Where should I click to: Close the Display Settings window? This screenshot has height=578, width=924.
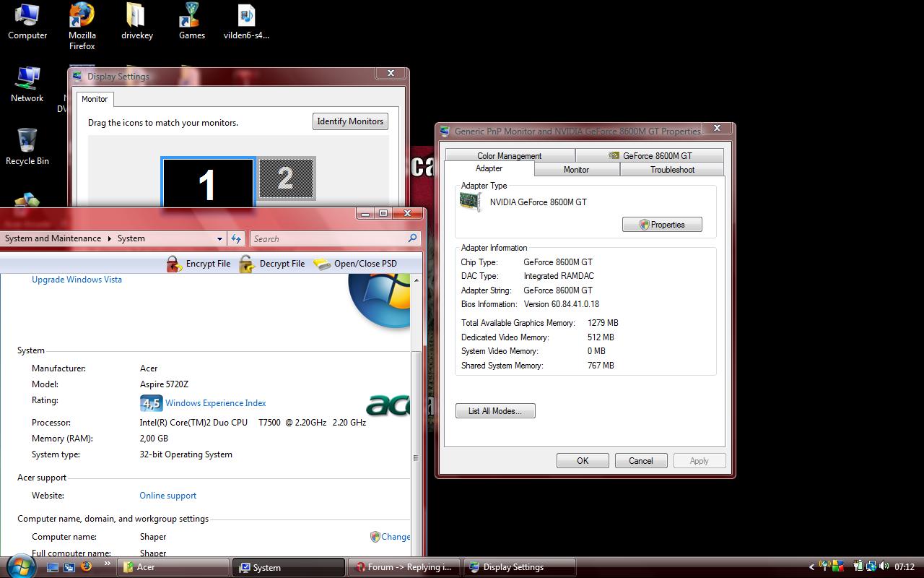[391, 74]
